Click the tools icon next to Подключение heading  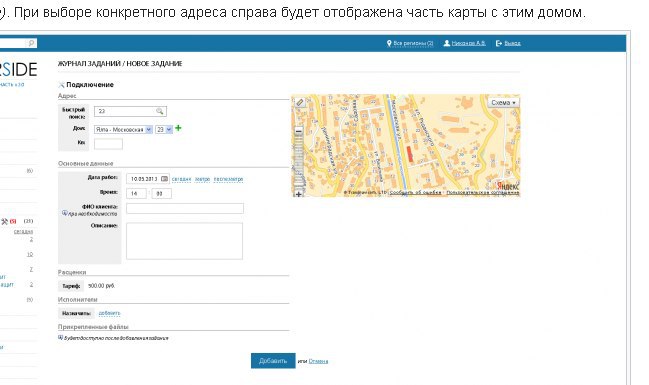[61, 85]
